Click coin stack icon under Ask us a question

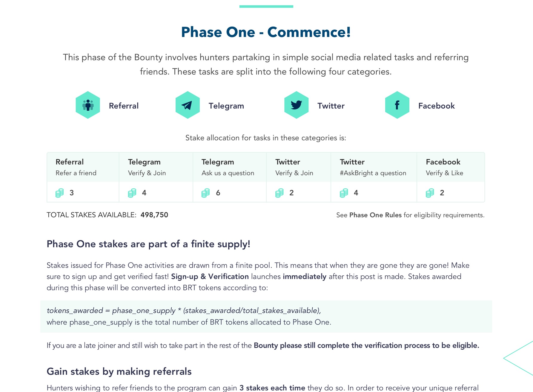(205, 193)
